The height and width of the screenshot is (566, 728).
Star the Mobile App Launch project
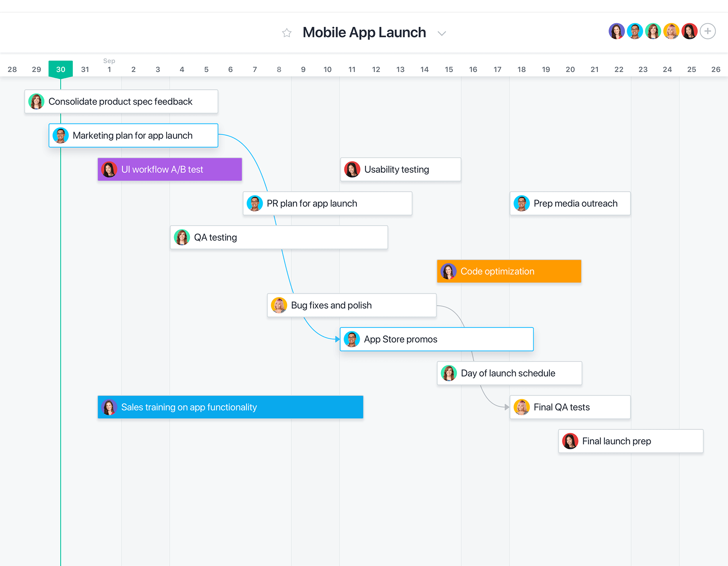click(287, 33)
